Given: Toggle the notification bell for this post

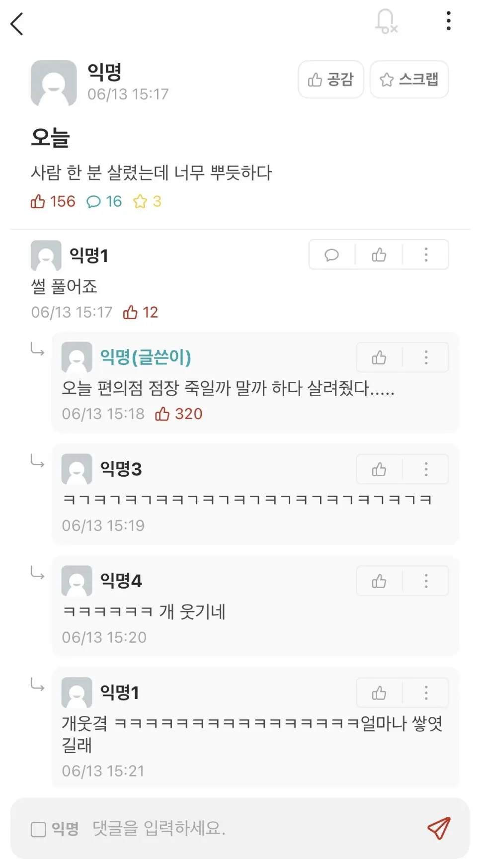Looking at the screenshot, I should tap(386, 21).
